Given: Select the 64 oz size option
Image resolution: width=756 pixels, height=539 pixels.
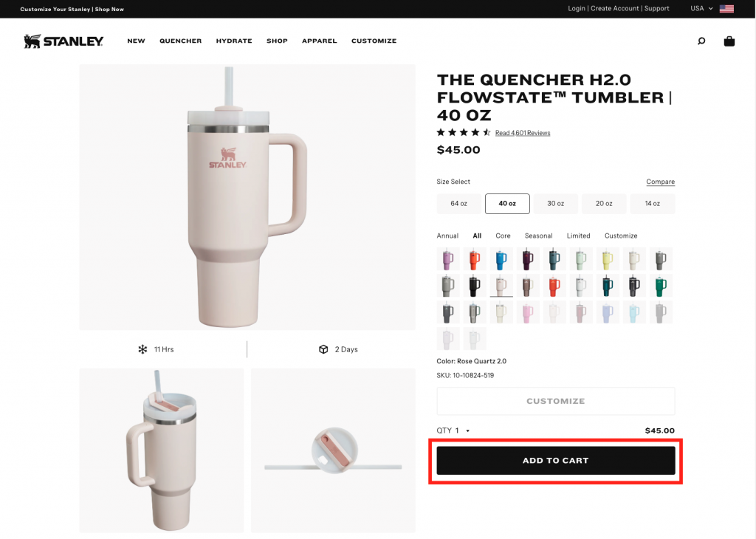Looking at the screenshot, I should (458, 204).
